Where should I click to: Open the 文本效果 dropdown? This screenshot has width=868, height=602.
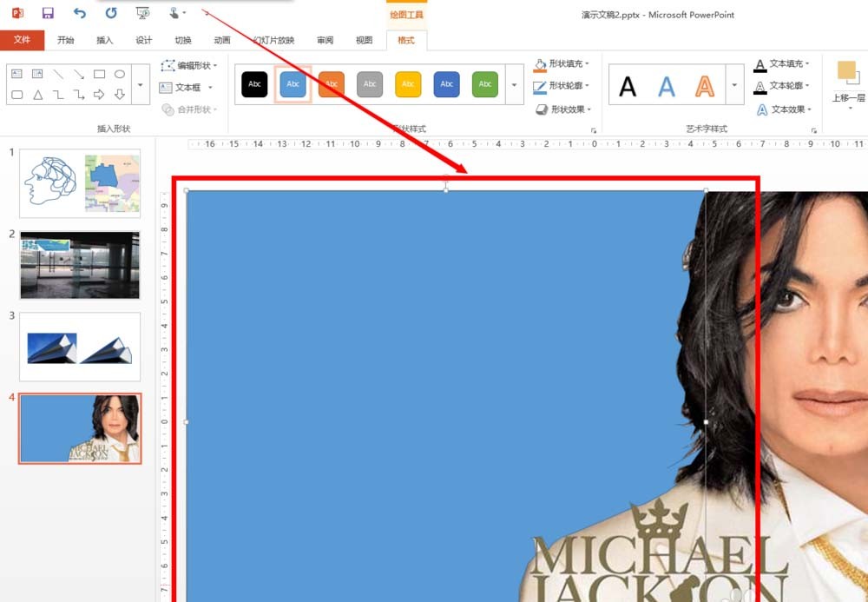(x=783, y=109)
